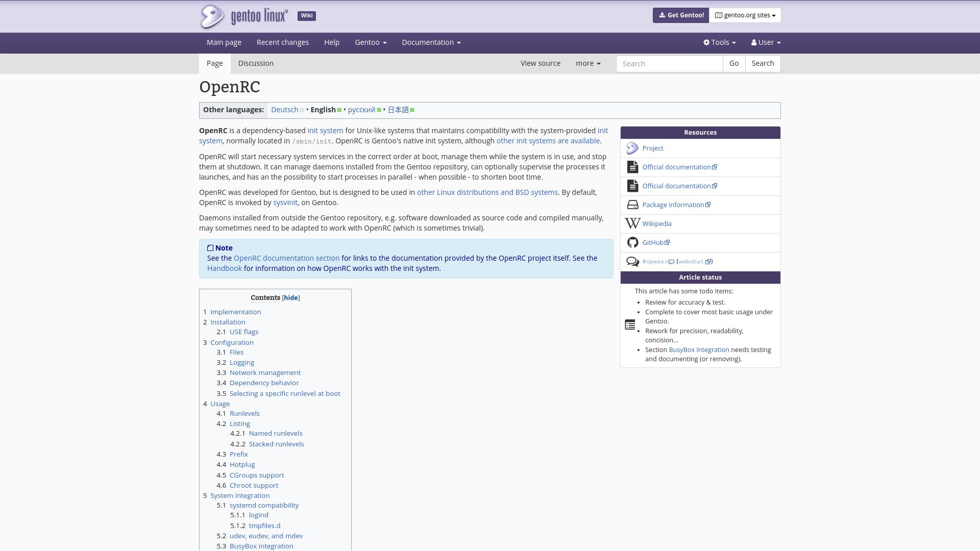Image resolution: width=980 pixels, height=551 pixels.
Task: Click the first Official documentation page icon
Action: coord(632,167)
